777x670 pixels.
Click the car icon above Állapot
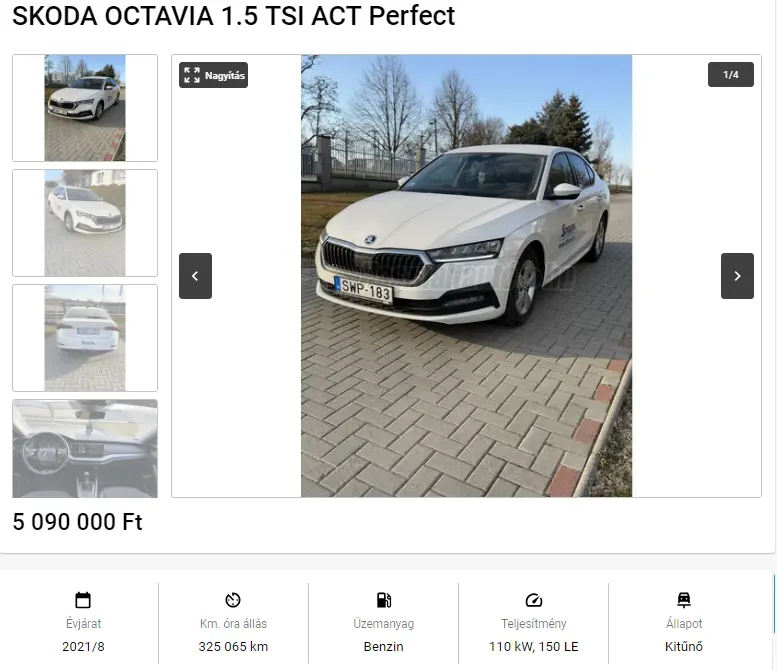684,600
